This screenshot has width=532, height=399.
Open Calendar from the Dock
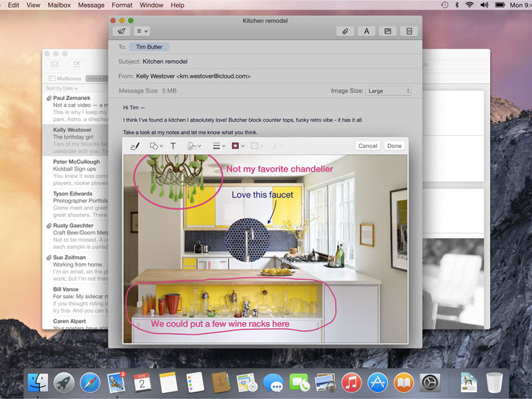(x=143, y=383)
